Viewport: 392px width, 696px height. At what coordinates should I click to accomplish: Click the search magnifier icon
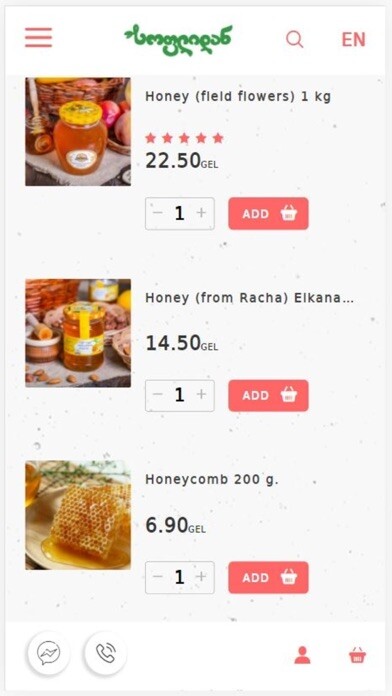click(294, 40)
